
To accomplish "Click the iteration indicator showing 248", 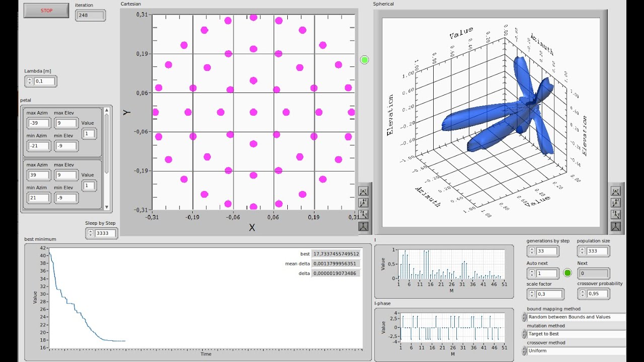I will pos(91,16).
